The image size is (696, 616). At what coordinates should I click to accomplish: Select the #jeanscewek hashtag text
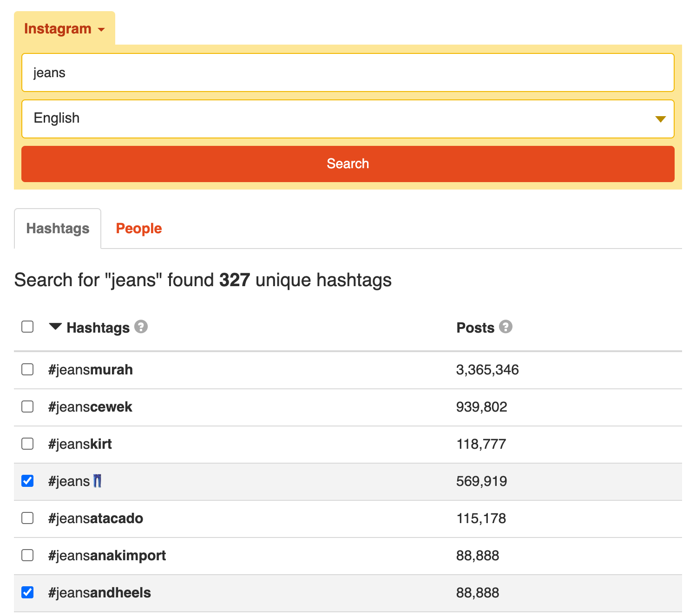click(x=90, y=407)
